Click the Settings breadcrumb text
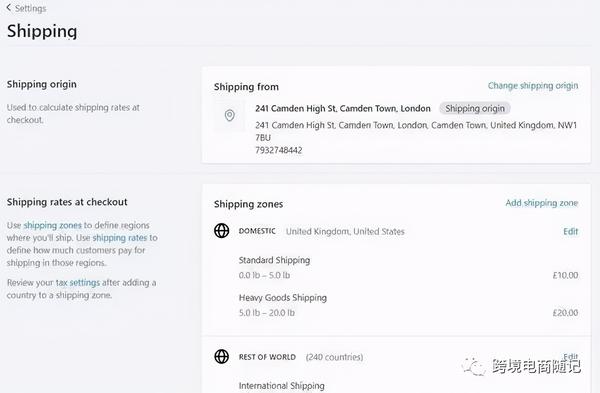 pyautogui.click(x=31, y=8)
